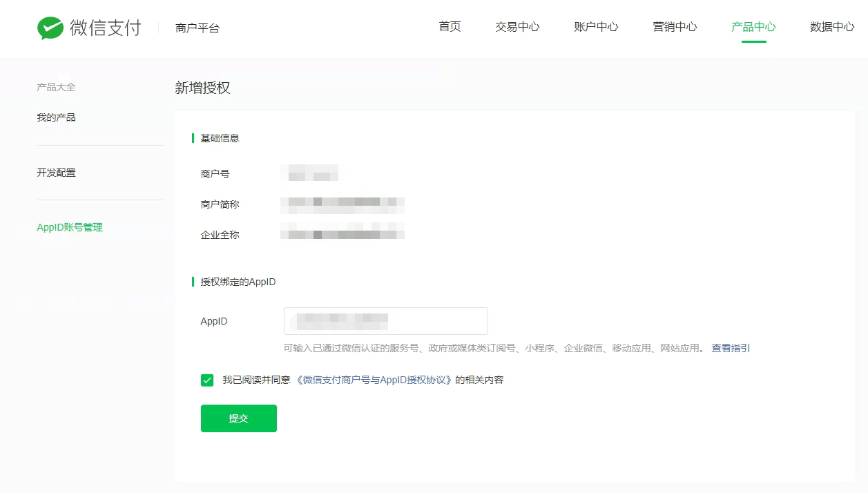Navigate to the 数据中心 tab

(831, 27)
